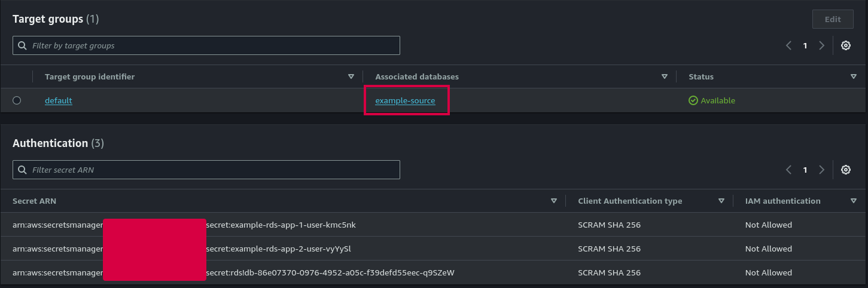Open the default target group link

[x=59, y=100]
